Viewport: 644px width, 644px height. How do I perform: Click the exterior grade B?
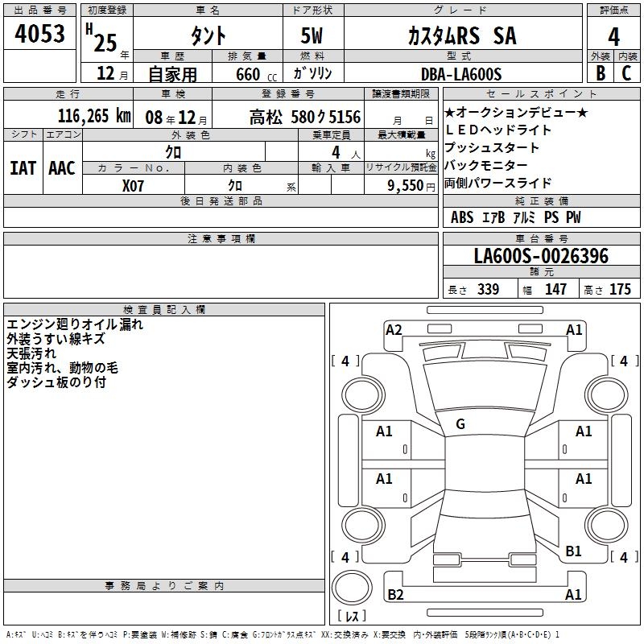601,73
